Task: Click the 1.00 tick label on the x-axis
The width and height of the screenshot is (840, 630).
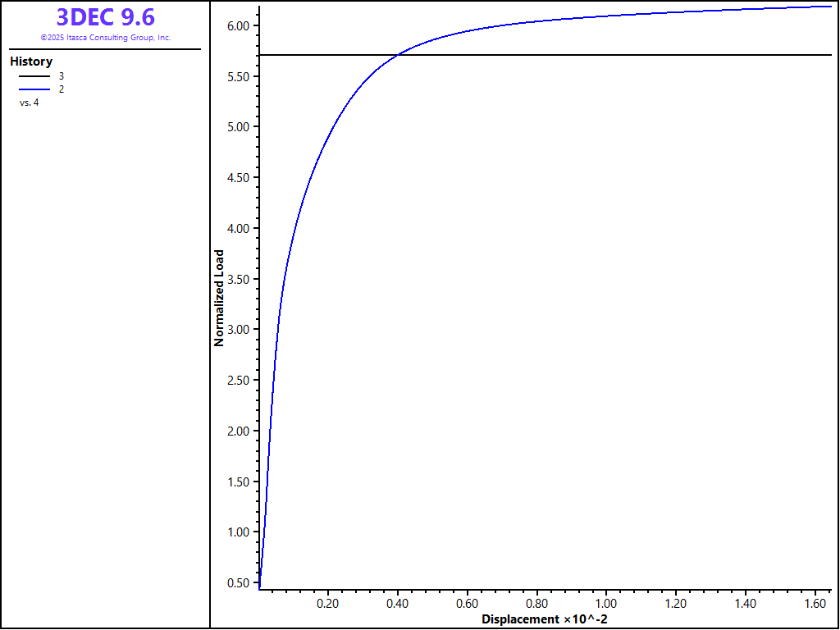Action: coord(606,603)
